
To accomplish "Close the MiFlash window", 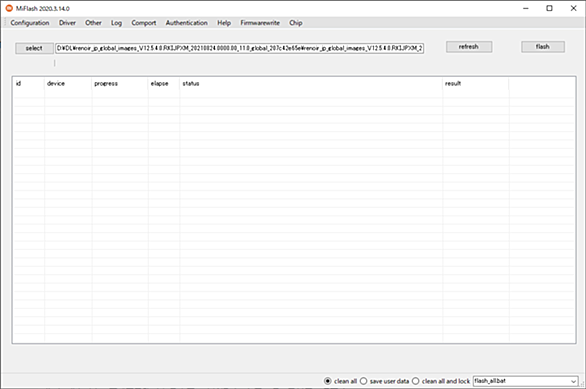I will pos(574,8).
